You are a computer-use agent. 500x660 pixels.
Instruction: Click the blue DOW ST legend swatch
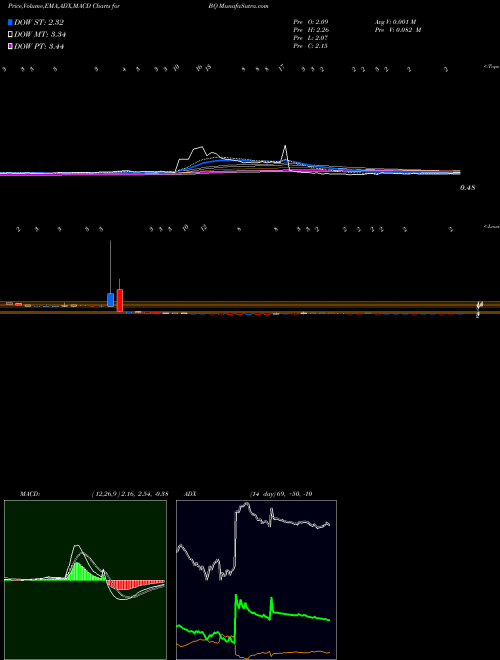[x=11, y=22]
